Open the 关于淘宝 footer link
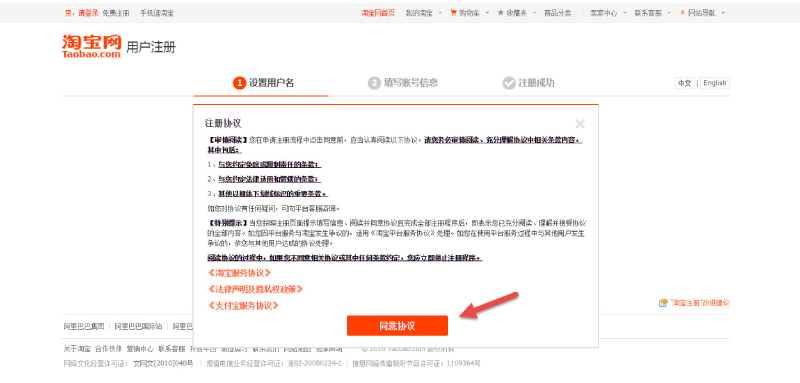The width and height of the screenshot is (800, 383). pos(77,349)
